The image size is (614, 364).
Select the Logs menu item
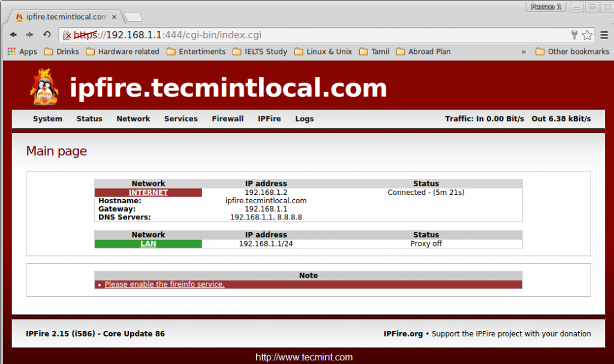[304, 119]
